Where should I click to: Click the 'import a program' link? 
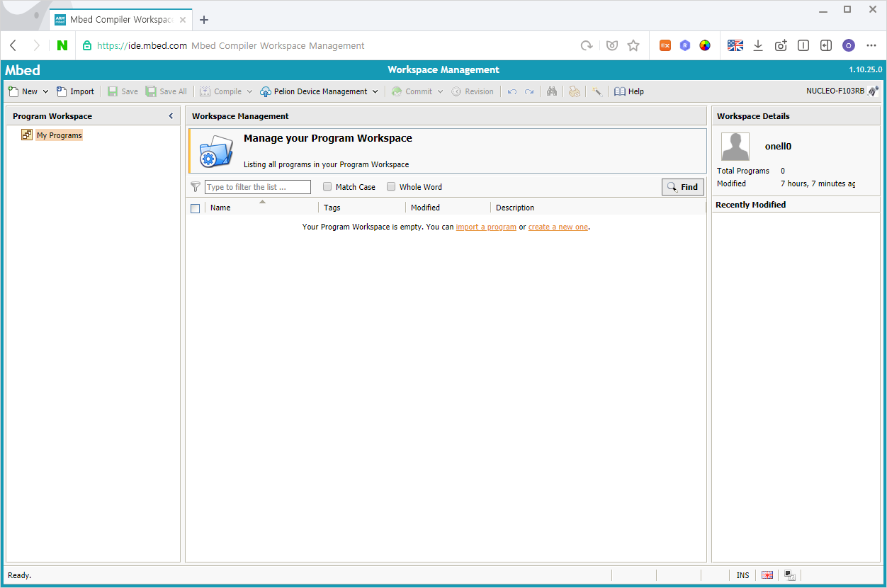coord(486,227)
